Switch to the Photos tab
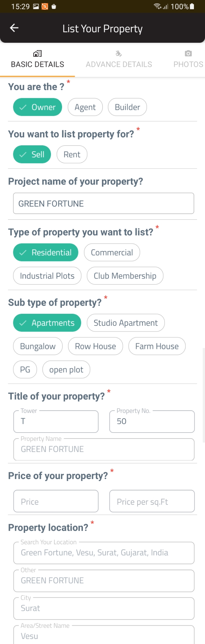The height and width of the screenshot is (644, 205). pyautogui.click(x=188, y=64)
